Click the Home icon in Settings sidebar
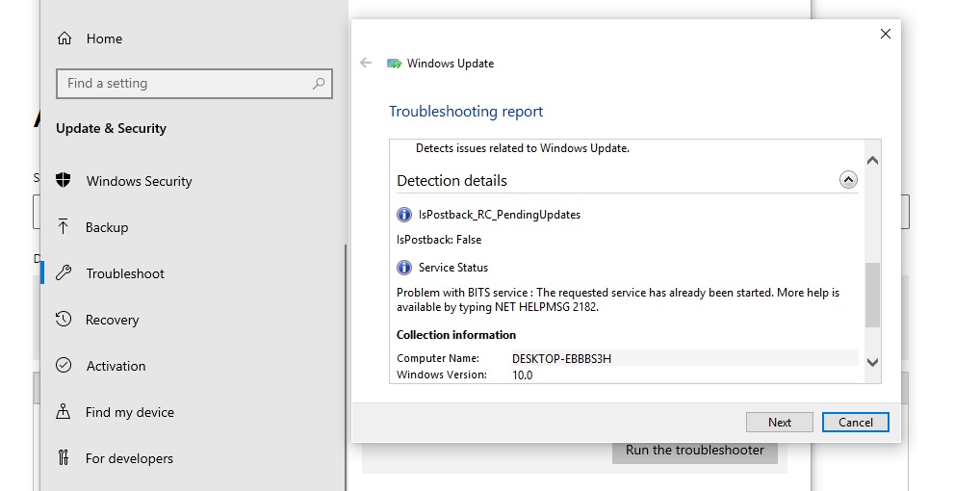980x491 pixels. tap(64, 39)
